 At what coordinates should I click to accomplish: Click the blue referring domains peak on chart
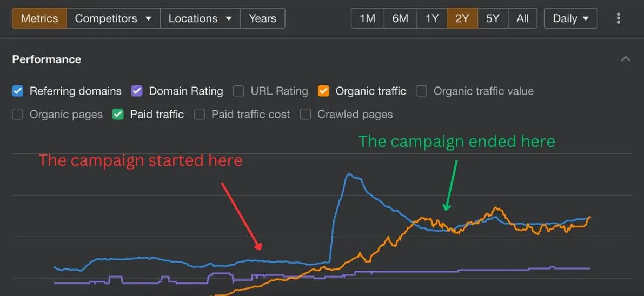tap(349, 174)
